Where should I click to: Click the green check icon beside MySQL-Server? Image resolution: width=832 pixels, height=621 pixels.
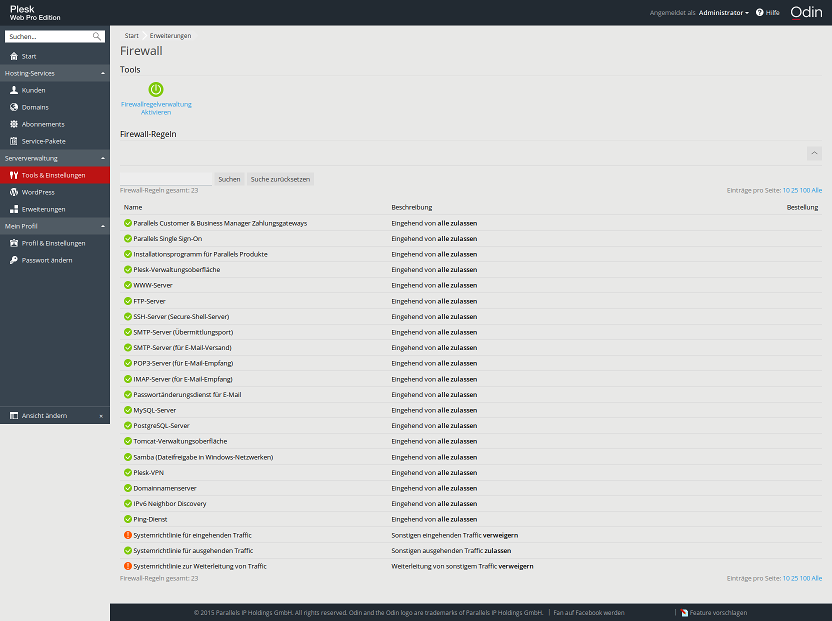pos(127,410)
